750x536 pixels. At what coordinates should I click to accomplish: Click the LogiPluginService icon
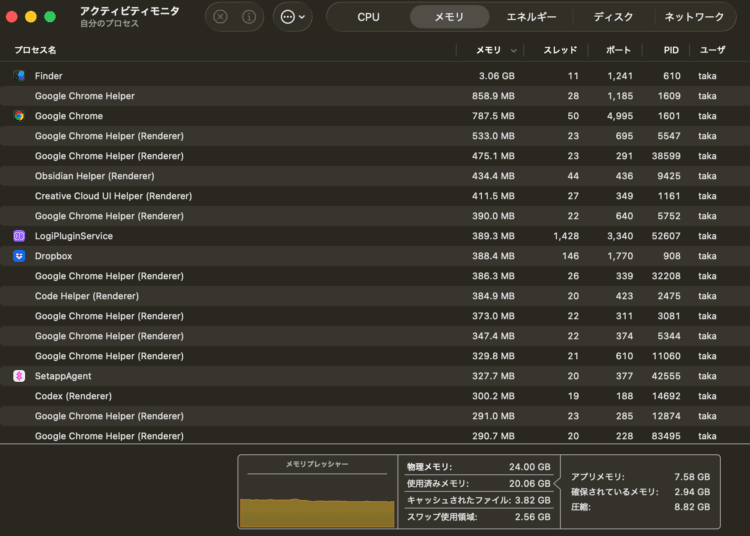19,236
